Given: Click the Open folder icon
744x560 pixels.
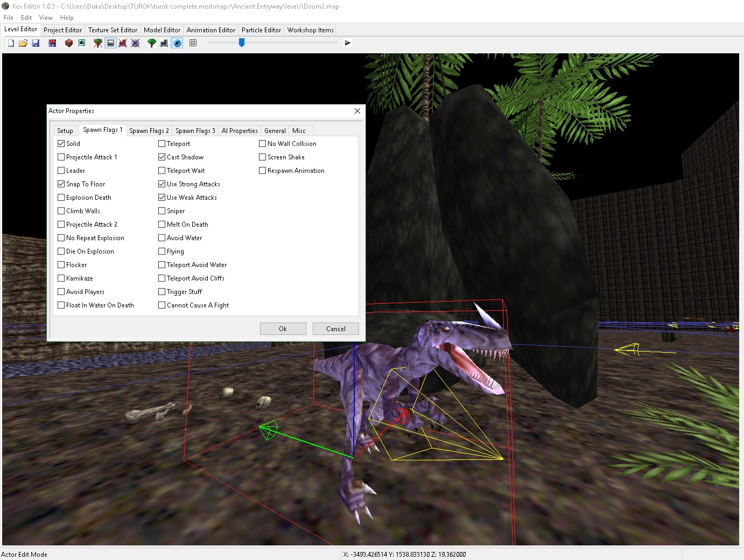Looking at the screenshot, I should tap(23, 43).
